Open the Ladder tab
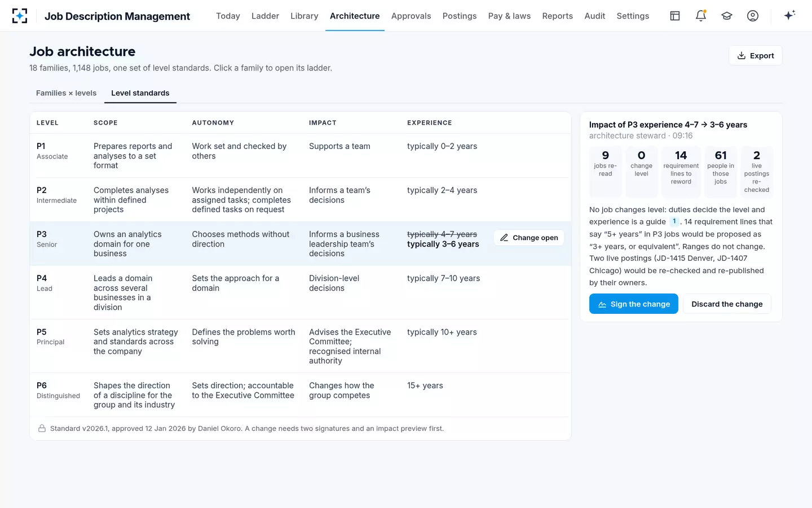Viewport: 812px width, 508px height. coord(265,16)
